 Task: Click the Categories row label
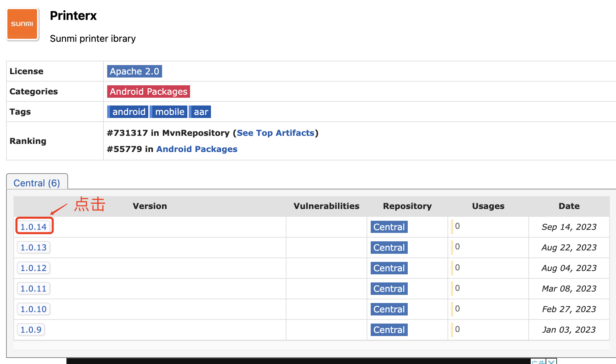(x=34, y=92)
